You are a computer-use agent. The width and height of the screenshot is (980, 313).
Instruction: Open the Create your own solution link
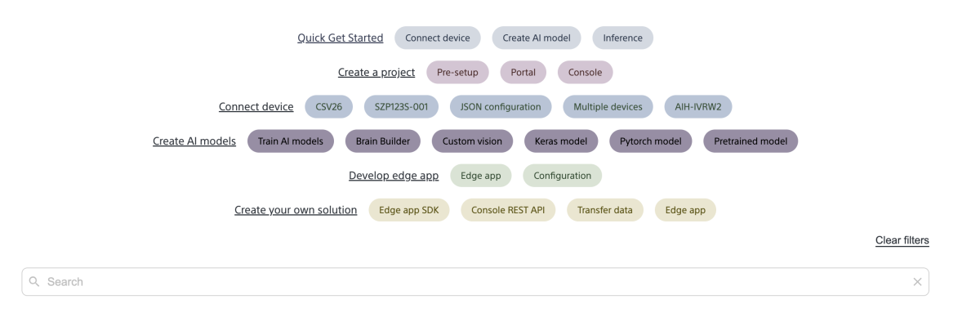coord(296,210)
